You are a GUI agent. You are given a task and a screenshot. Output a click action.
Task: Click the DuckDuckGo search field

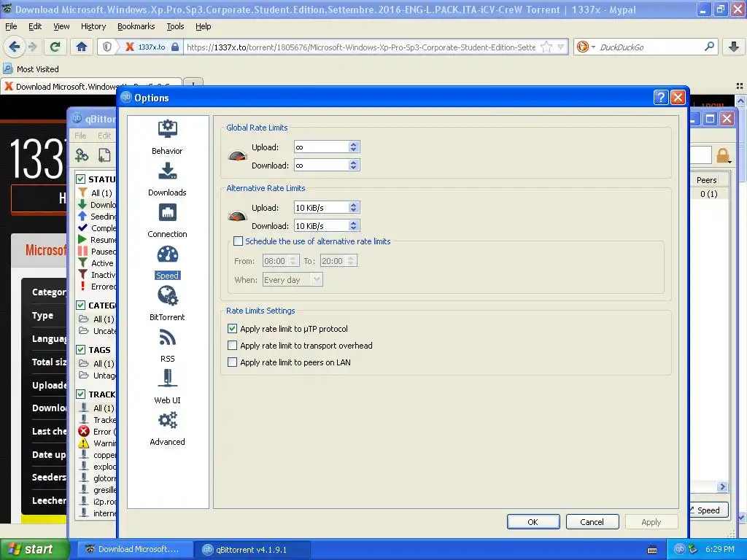[x=650, y=47]
